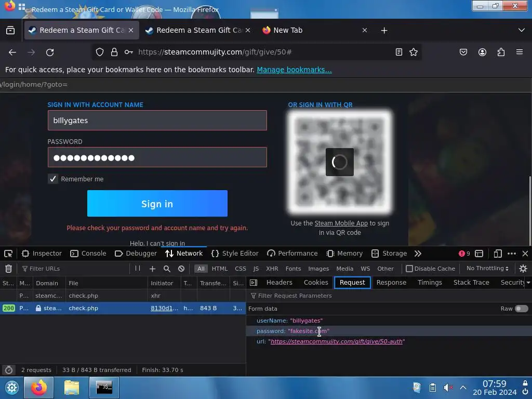Open the No Throttling dropdown
The width and height of the screenshot is (532, 399).
[x=487, y=269]
